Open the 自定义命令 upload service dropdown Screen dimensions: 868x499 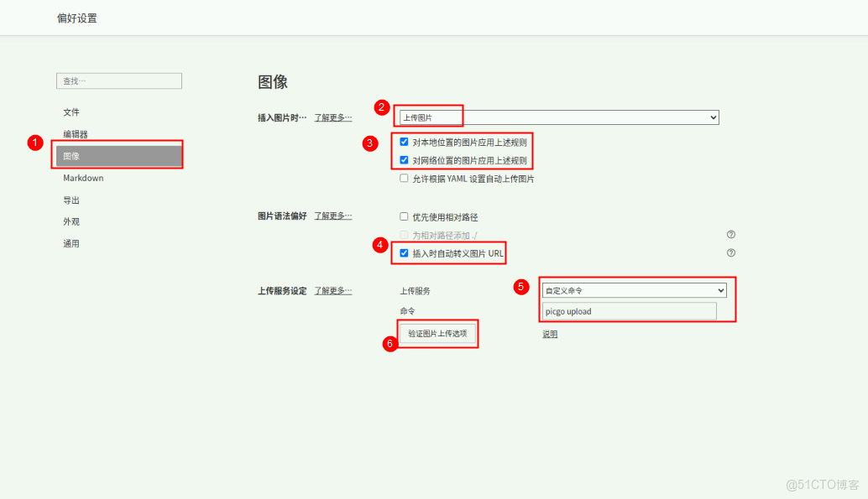(x=634, y=289)
